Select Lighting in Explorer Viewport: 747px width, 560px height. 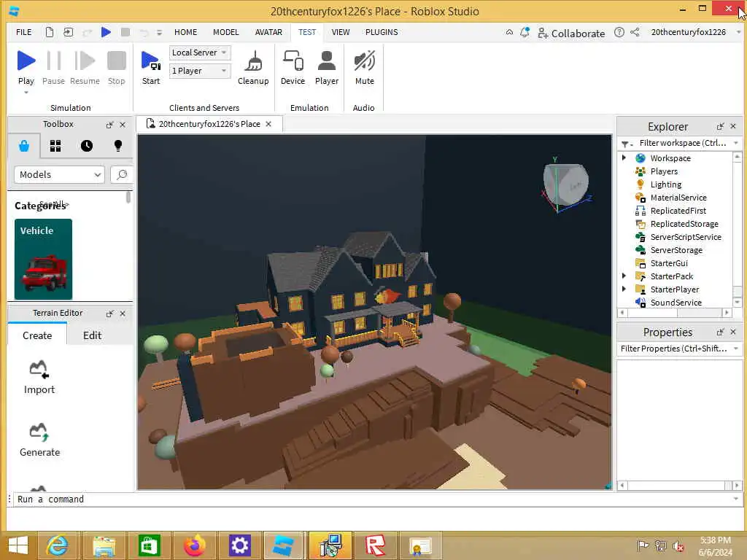click(x=665, y=184)
